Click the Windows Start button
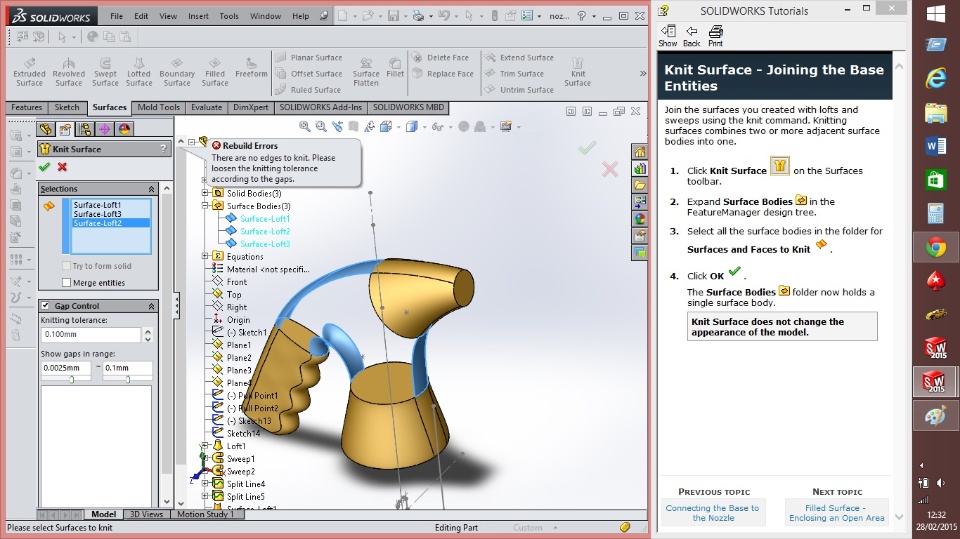This screenshot has height=539, width=960. coord(936,13)
